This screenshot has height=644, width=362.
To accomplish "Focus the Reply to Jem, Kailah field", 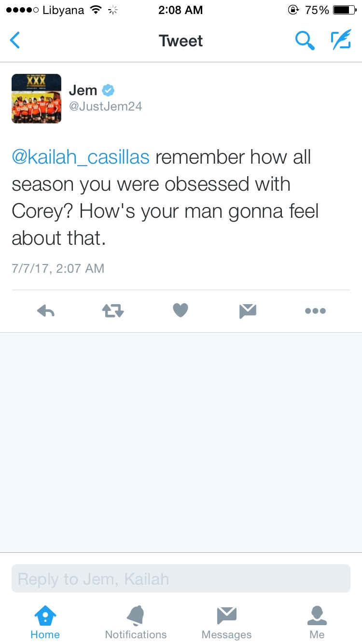I will pos(181,578).
